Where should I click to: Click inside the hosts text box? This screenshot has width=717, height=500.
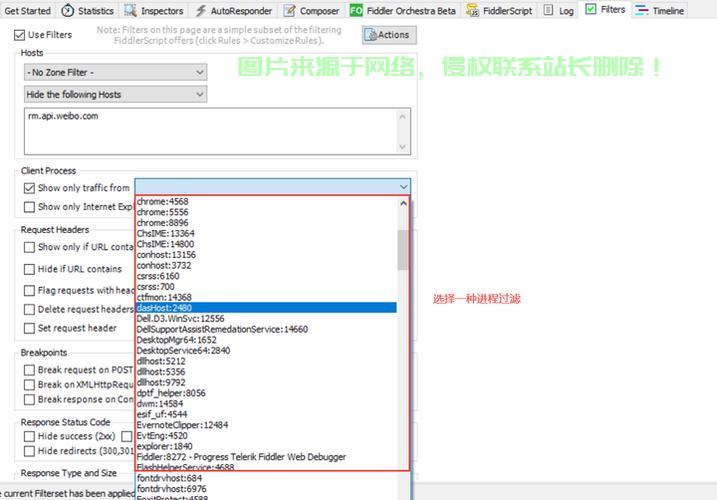pyautogui.click(x=217, y=131)
